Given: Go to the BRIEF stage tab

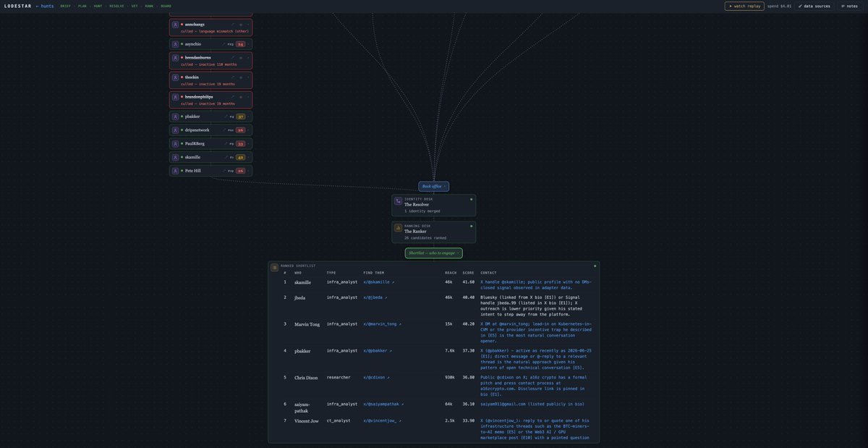Looking at the screenshot, I should pyautogui.click(x=65, y=6).
